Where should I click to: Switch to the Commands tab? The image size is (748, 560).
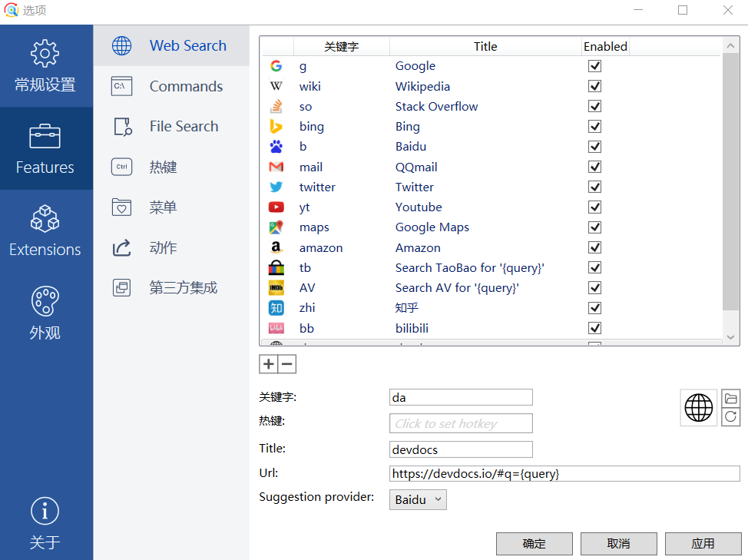click(172, 86)
